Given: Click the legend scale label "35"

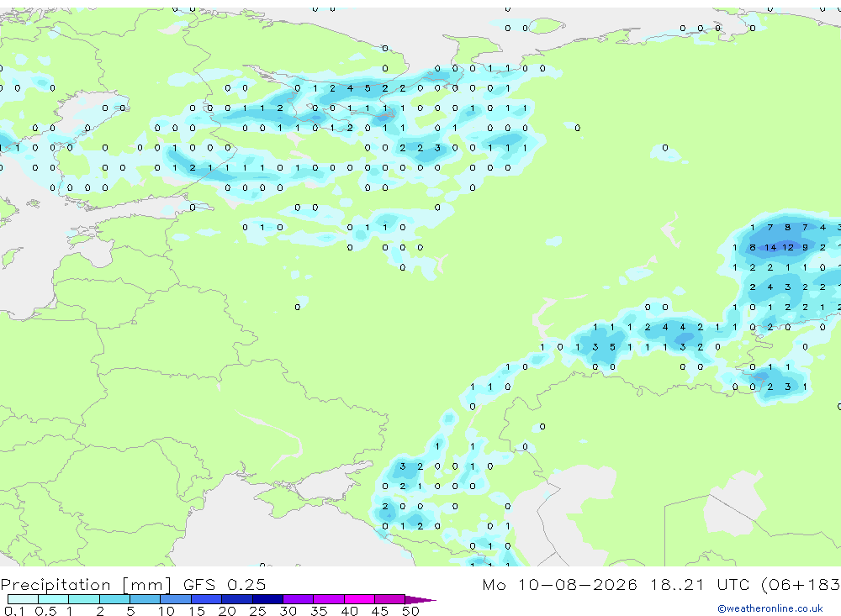Looking at the screenshot, I should (x=319, y=611).
